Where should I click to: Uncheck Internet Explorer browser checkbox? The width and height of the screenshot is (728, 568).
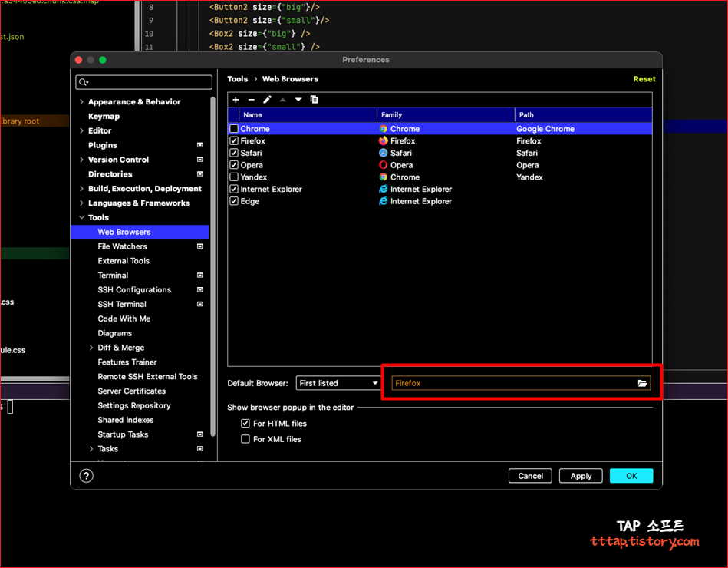[x=234, y=189]
